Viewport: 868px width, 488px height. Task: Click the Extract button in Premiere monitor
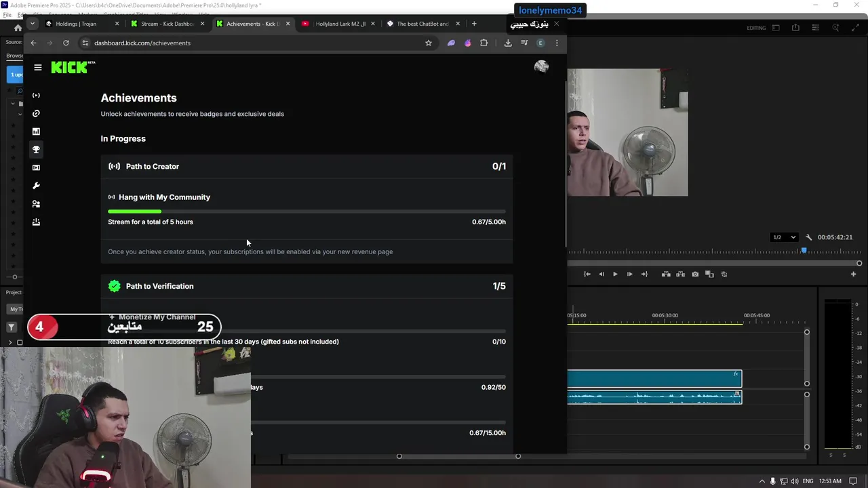point(680,274)
